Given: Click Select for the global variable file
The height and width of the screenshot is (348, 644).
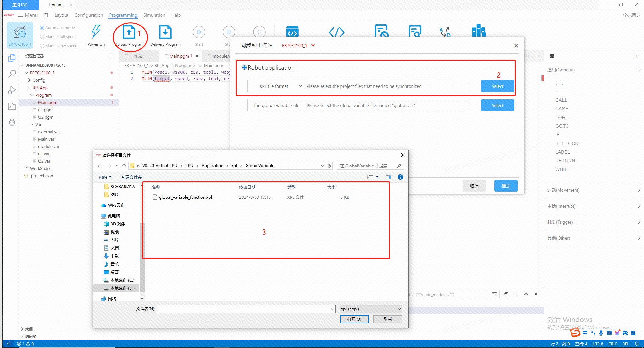Looking at the screenshot, I should 497,105.
